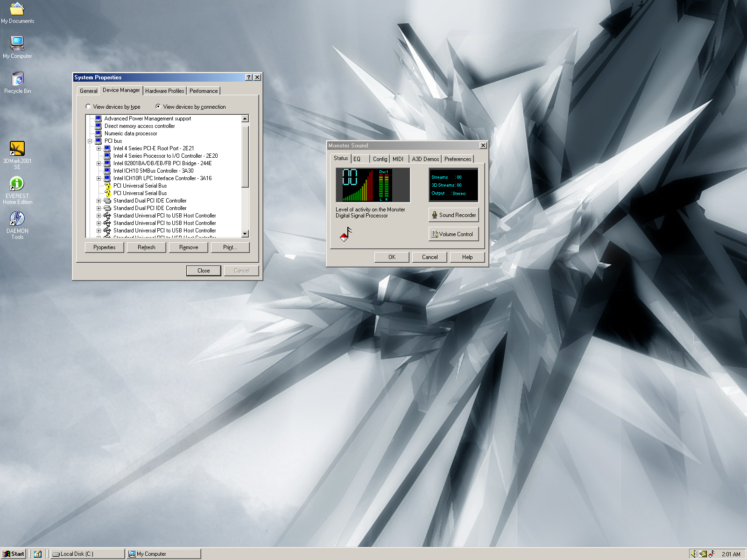Screen dimensions: 747x560
Task: Switch to the Hardware Profiles tab
Action: (x=164, y=91)
